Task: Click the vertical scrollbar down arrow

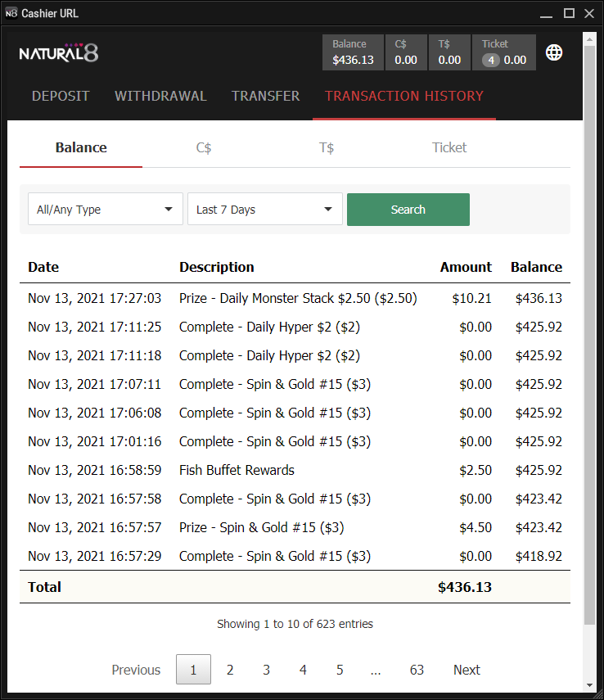Action: [x=589, y=685]
